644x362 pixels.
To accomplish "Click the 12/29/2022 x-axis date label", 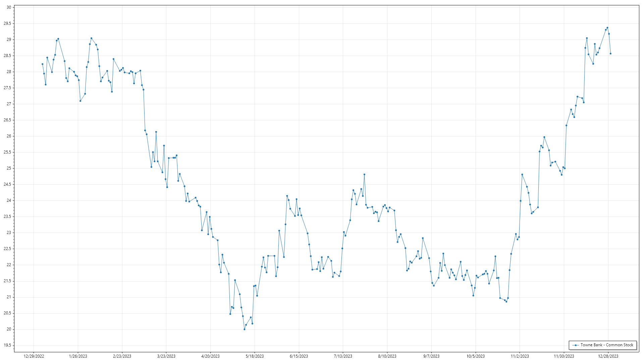I will (34, 356).
